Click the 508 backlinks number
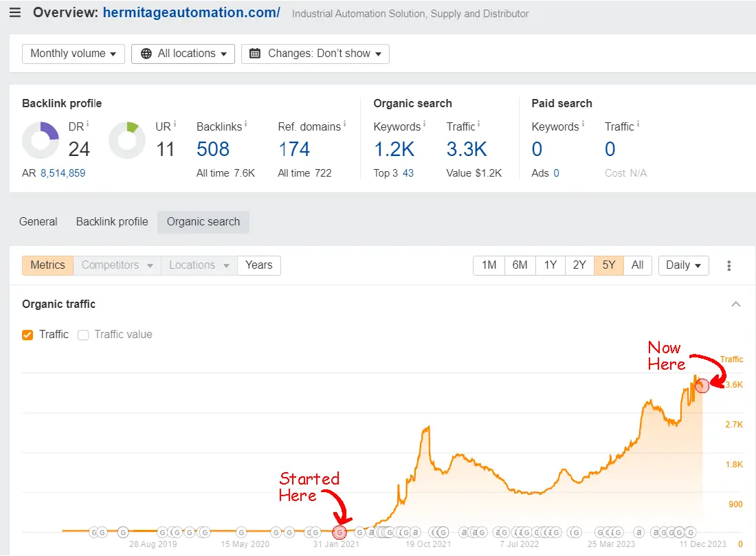This screenshot has height=556, width=756. click(213, 149)
